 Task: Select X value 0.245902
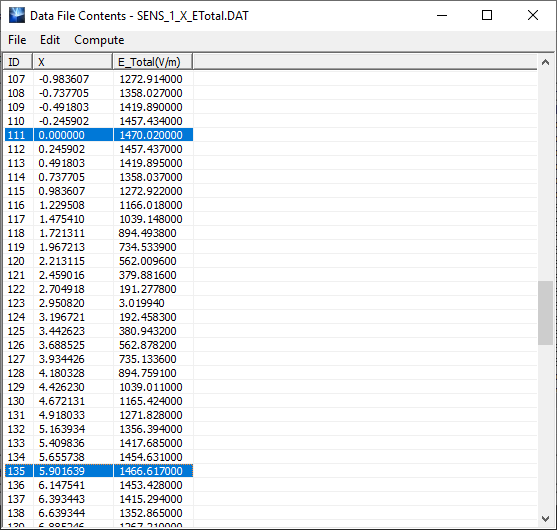[61, 149]
